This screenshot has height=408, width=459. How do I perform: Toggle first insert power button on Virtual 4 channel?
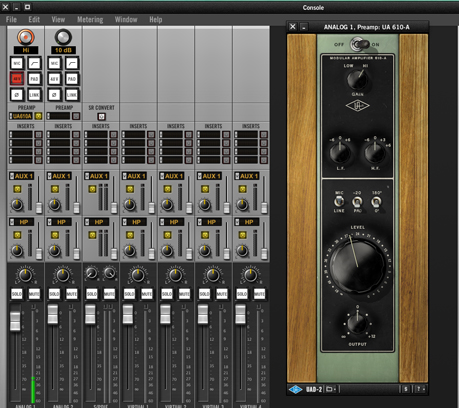pyautogui.click(x=264, y=134)
